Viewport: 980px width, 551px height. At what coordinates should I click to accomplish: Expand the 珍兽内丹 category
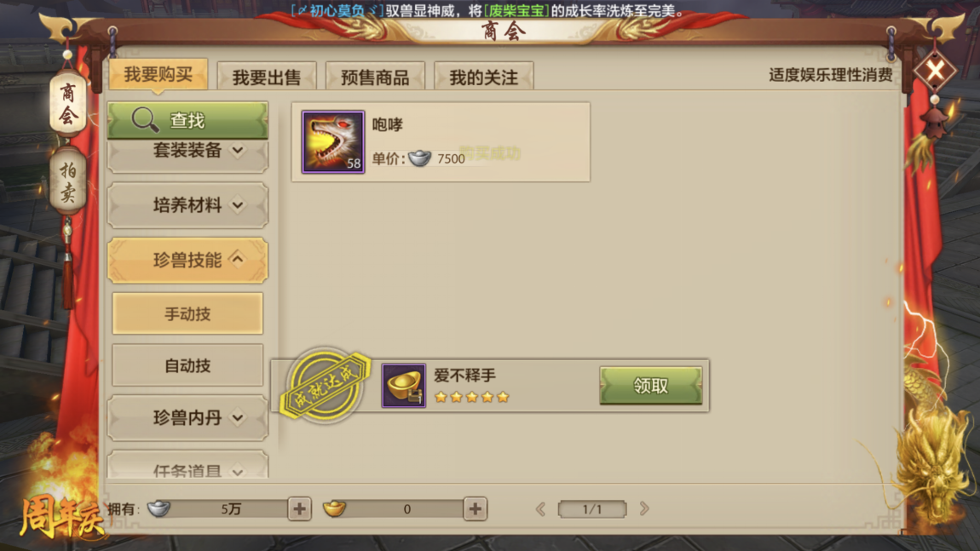(x=187, y=417)
